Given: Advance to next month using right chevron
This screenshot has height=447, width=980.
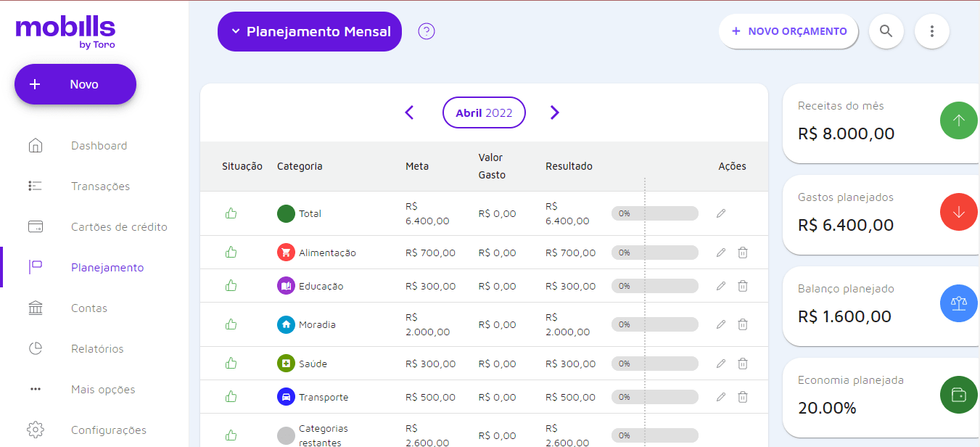Looking at the screenshot, I should [x=554, y=112].
